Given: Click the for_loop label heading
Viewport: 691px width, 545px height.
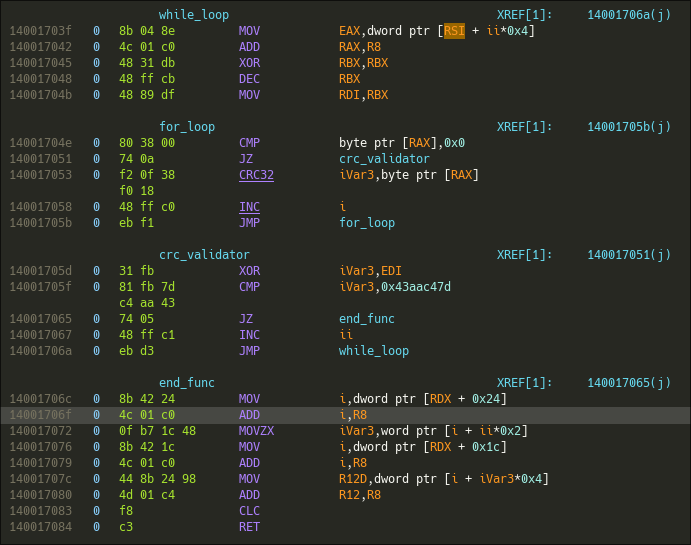Looking at the screenshot, I should click(x=187, y=127).
